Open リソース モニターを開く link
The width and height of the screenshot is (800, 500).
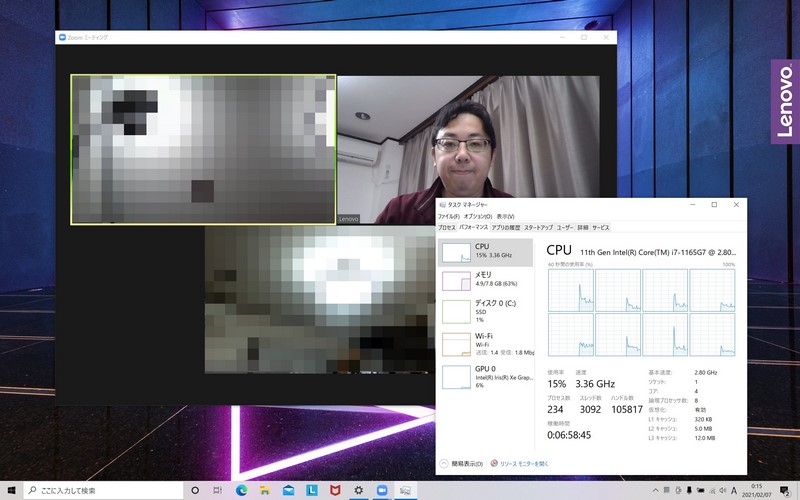click(x=519, y=464)
